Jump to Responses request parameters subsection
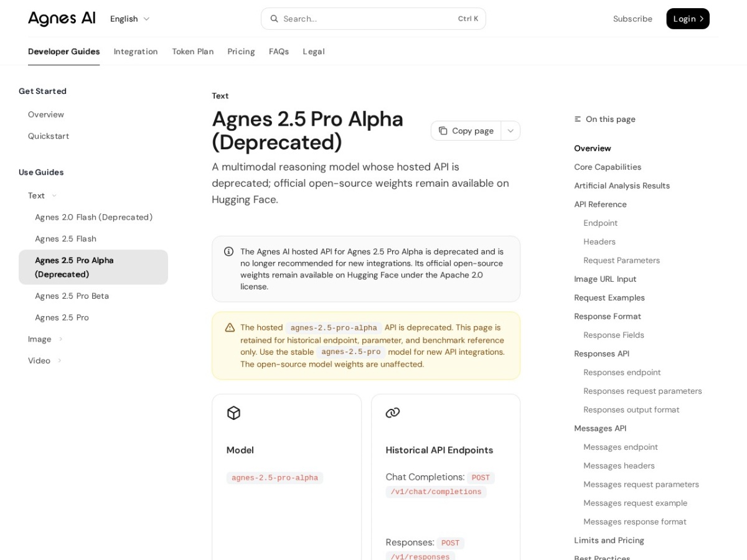The height and width of the screenshot is (560, 747). point(642,391)
